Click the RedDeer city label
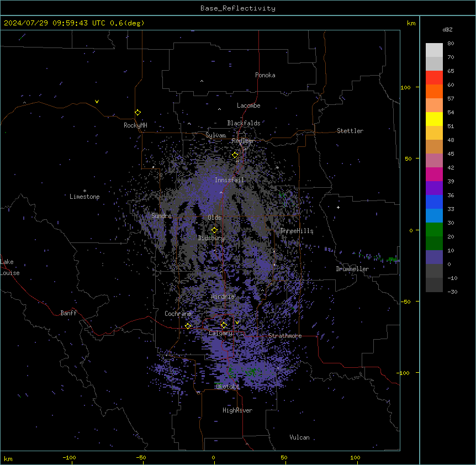 click(x=243, y=141)
